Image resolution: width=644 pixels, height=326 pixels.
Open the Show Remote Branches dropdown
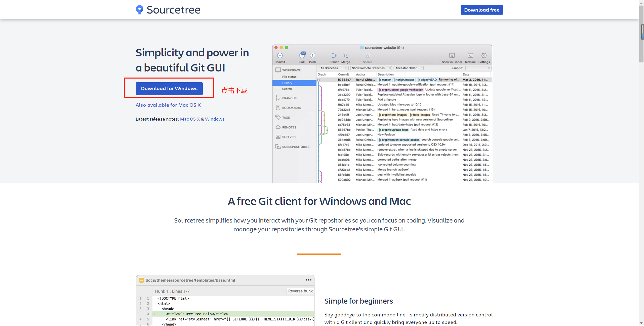(371, 68)
